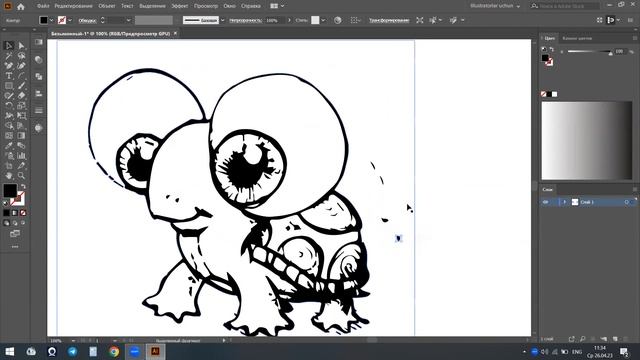
Task: Select the Zoom magnifier tool
Action: 21,176
